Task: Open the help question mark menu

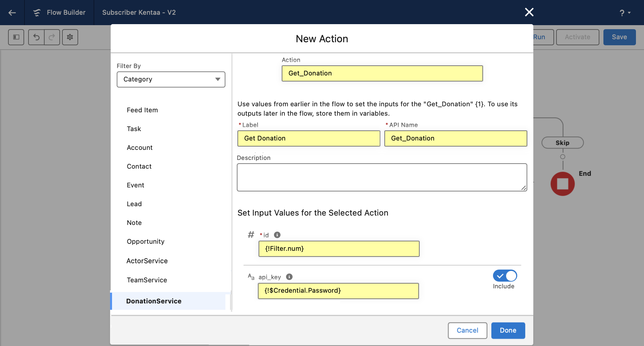Action: (x=625, y=13)
